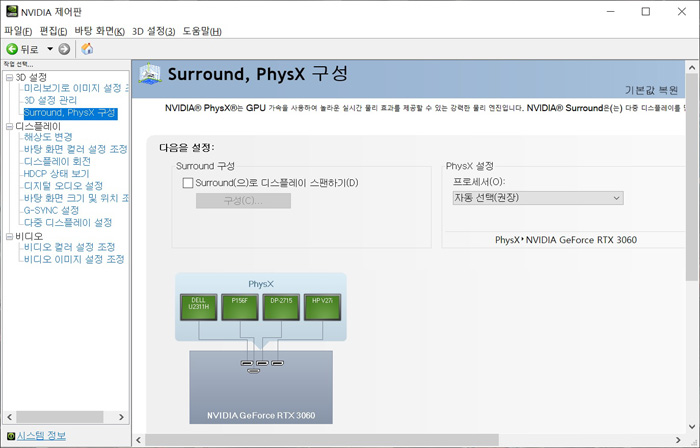
Task: Click the 시스템 정보 icon
Action: [x=11, y=436]
